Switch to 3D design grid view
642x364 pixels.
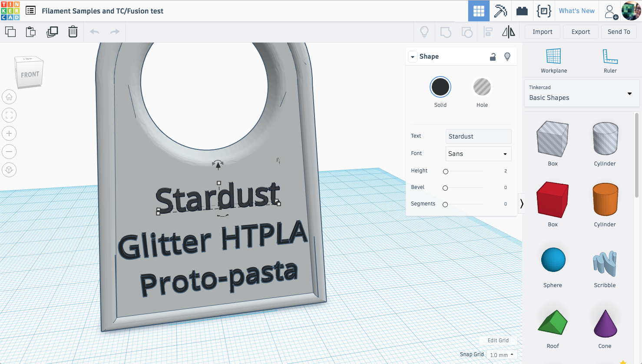pyautogui.click(x=479, y=11)
